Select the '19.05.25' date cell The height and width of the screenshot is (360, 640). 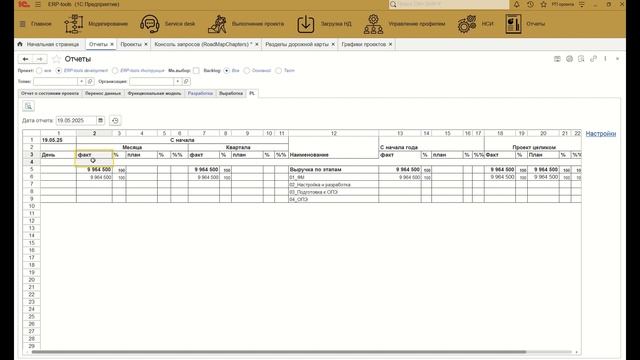click(58, 140)
